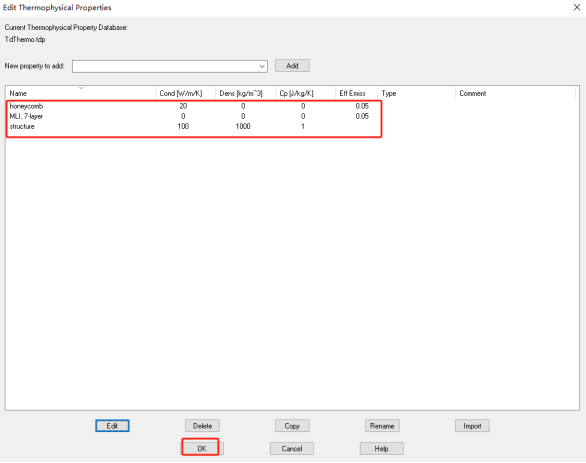The height and width of the screenshot is (463, 586).
Task: Click the Copy button
Action: (292, 426)
